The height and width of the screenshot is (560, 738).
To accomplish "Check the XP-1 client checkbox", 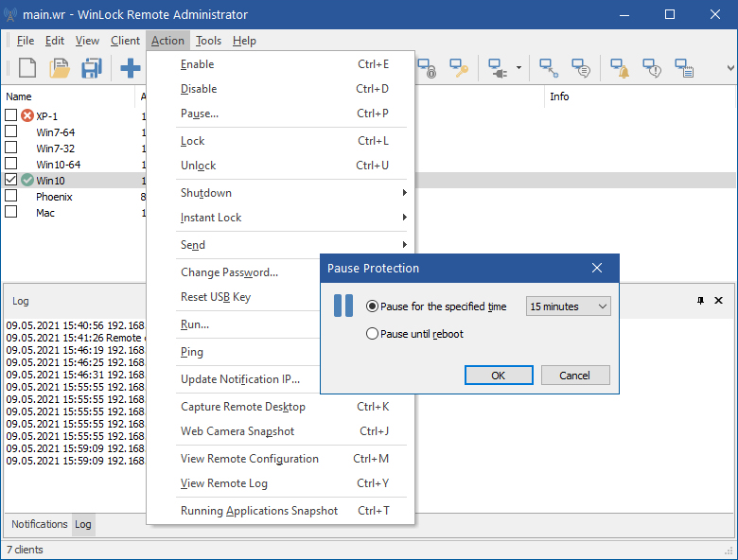I will (x=11, y=115).
